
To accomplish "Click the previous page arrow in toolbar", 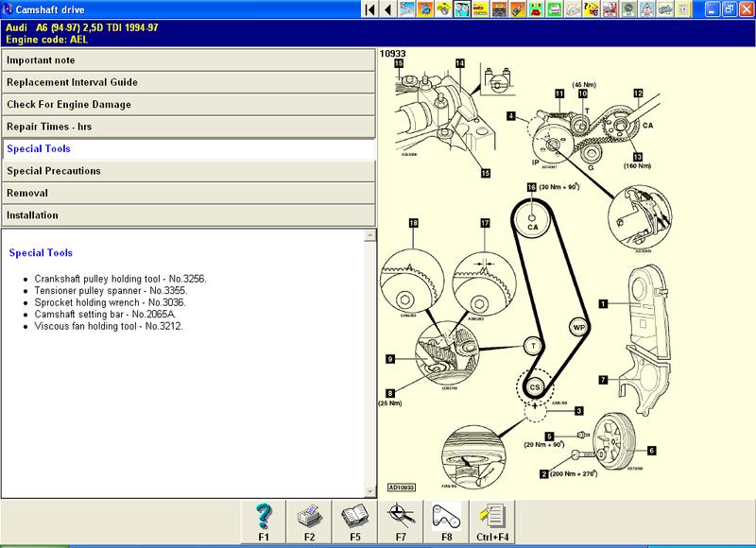I will [x=386, y=9].
